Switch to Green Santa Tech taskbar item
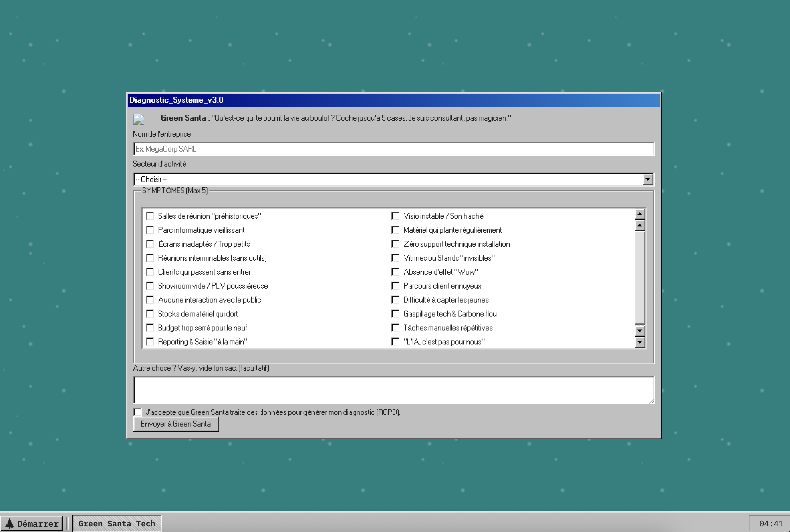This screenshot has height=532, width=790. (x=117, y=523)
